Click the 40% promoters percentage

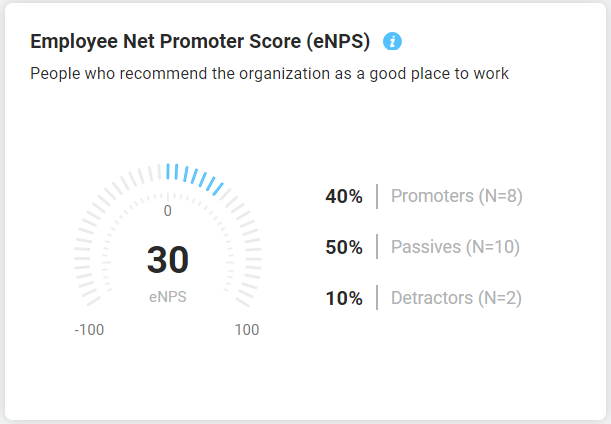(343, 196)
